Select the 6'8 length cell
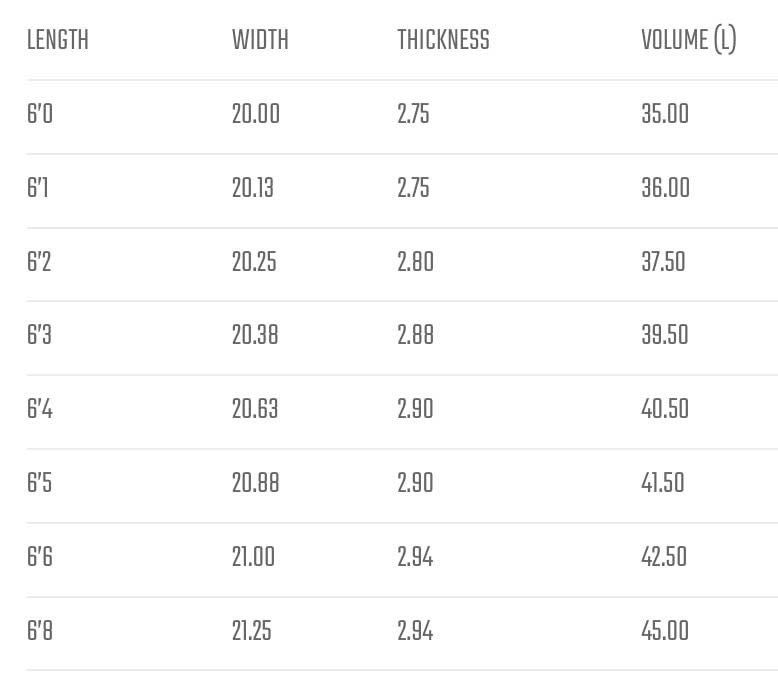The image size is (778, 684). tap(40, 631)
